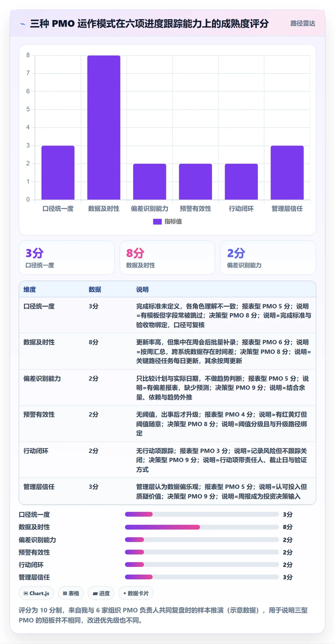Click the 数据卡片 tag chip
The height and width of the screenshot is (644, 335).
(x=136, y=593)
